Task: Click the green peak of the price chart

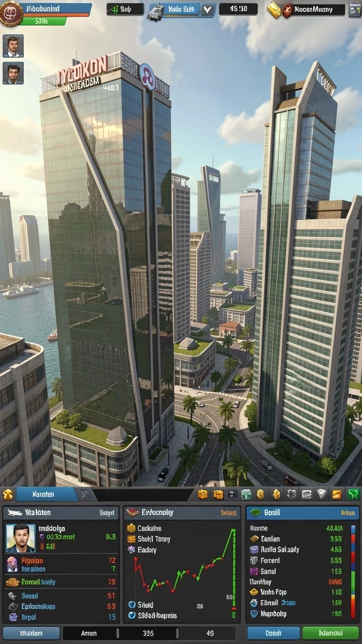Action: tap(234, 531)
